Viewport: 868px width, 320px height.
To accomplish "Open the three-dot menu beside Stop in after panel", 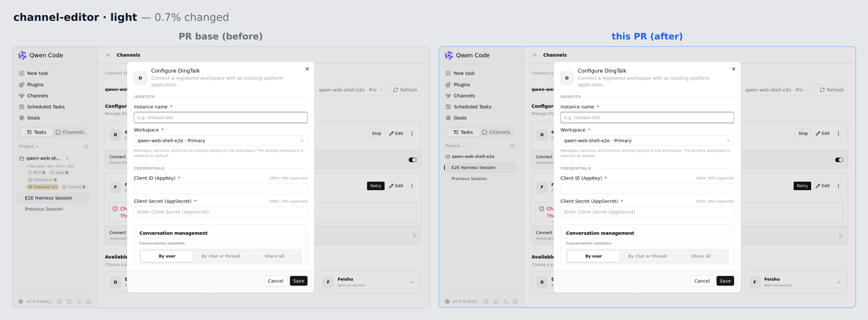I will (838, 134).
